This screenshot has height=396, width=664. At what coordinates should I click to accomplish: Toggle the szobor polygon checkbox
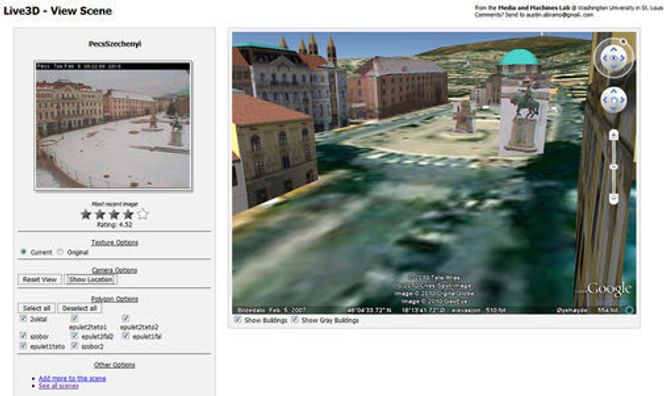tap(23, 335)
